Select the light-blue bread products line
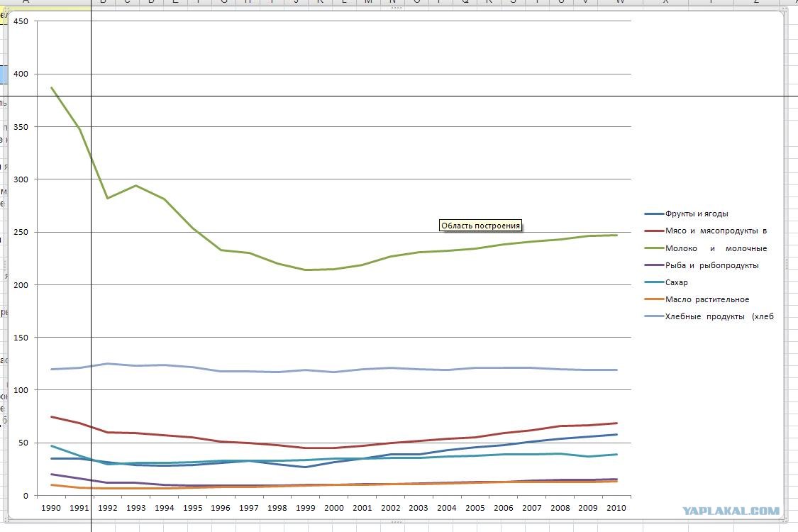The image size is (798, 532). [x=333, y=372]
